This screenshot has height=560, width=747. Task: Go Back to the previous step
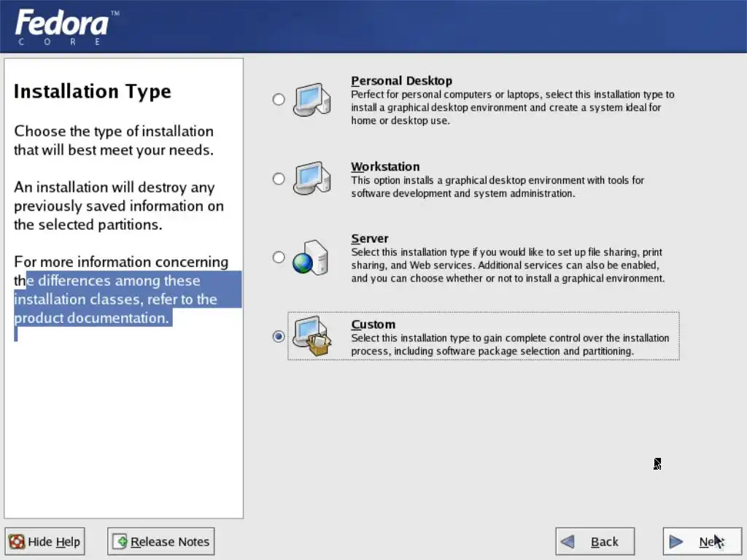(595, 542)
